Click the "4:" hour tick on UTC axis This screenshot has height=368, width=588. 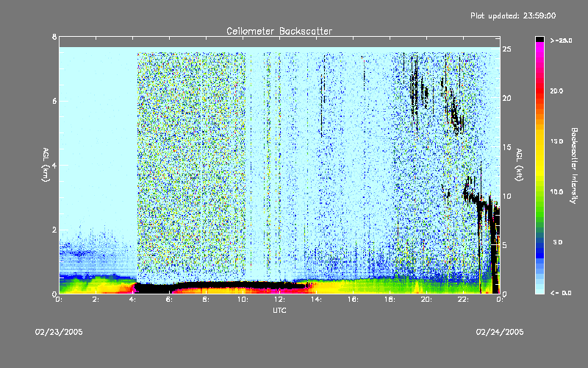click(x=132, y=300)
